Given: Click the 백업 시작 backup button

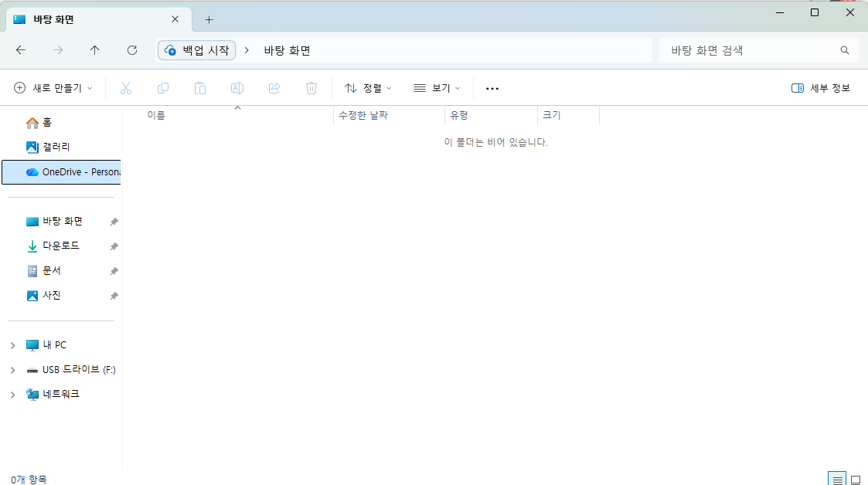Looking at the screenshot, I should pos(197,50).
